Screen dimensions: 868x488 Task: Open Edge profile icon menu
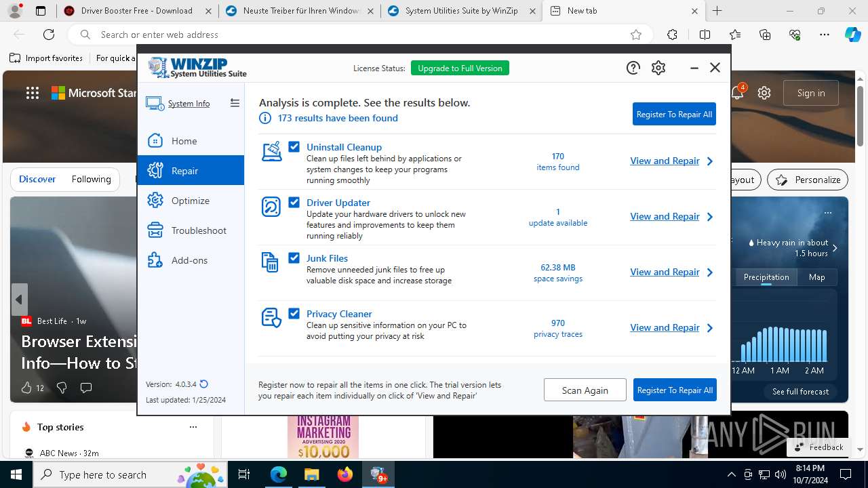tap(15, 11)
